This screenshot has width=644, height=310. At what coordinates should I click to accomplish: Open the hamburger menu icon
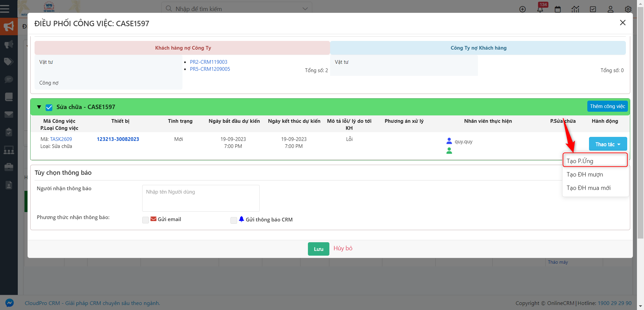pos(5,9)
